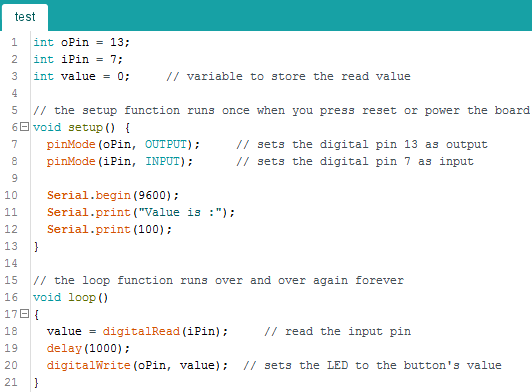Click line number 10 in gutter

pyautogui.click(x=11, y=195)
